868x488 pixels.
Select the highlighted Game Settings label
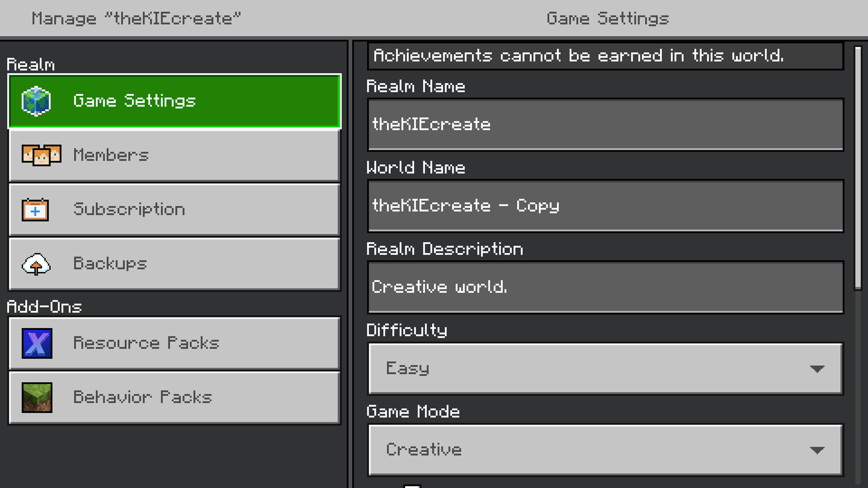click(134, 101)
